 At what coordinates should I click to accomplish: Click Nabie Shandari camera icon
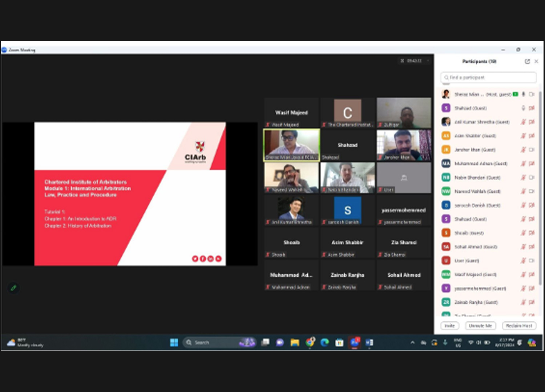[x=532, y=177]
